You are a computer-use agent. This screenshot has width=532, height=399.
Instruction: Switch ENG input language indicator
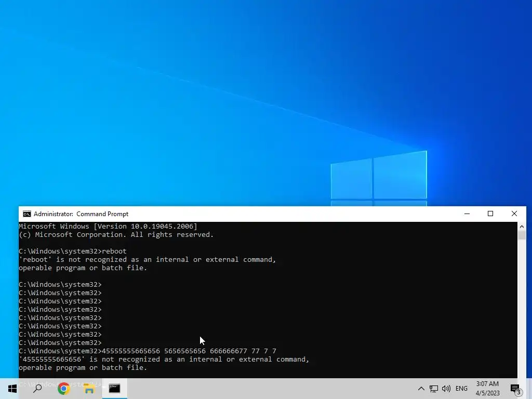(x=461, y=389)
